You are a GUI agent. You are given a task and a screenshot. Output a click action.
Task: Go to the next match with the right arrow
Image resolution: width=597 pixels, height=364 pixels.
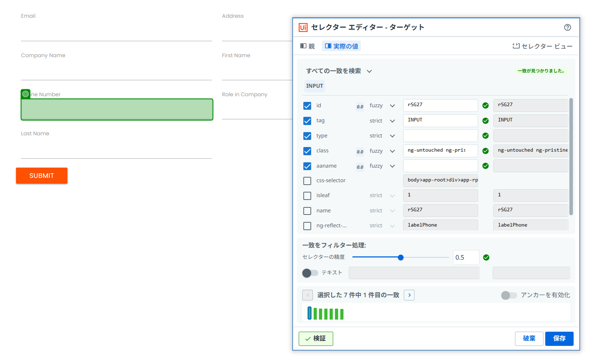point(409,295)
